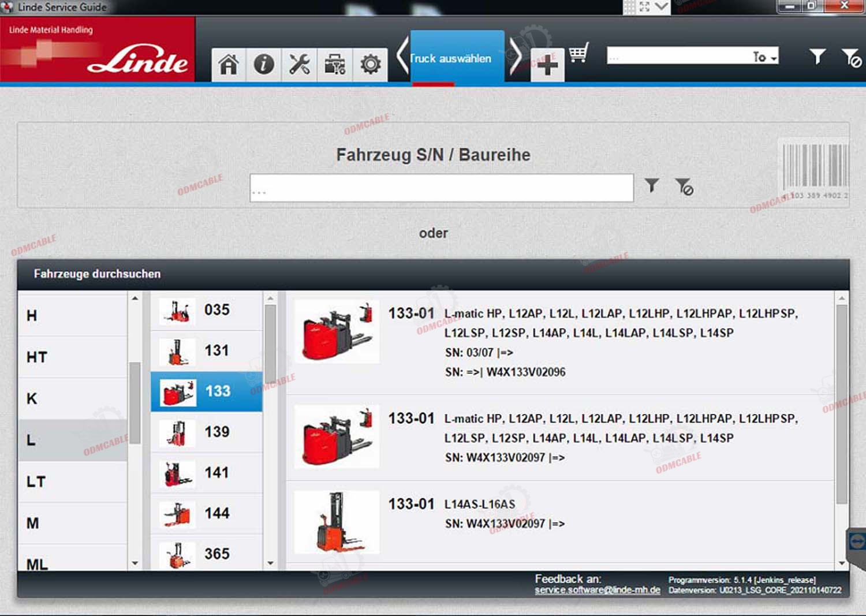Select text L14AS-L16AS
The height and width of the screenshot is (616, 866).
pyautogui.click(x=480, y=504)
